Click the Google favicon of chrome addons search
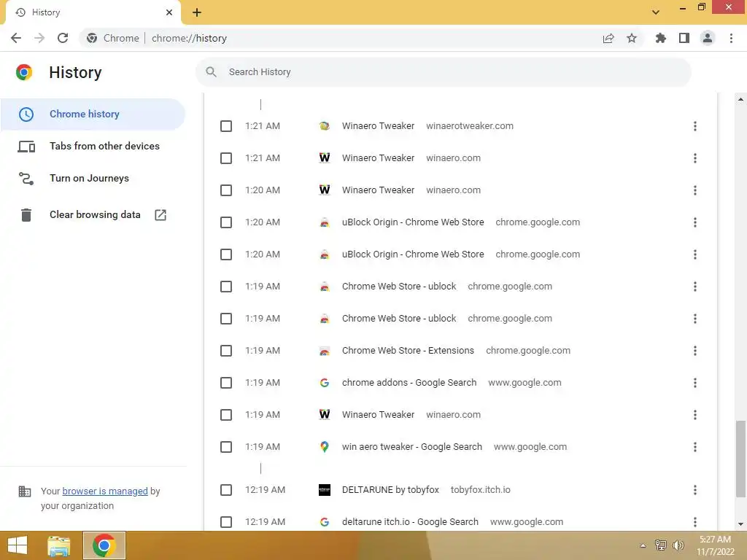 click(325, 383)
